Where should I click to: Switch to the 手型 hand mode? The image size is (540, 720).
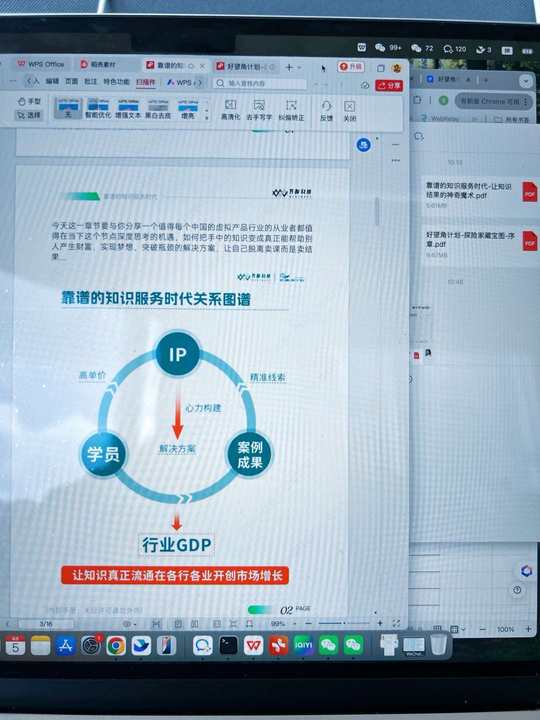(30, 101)
